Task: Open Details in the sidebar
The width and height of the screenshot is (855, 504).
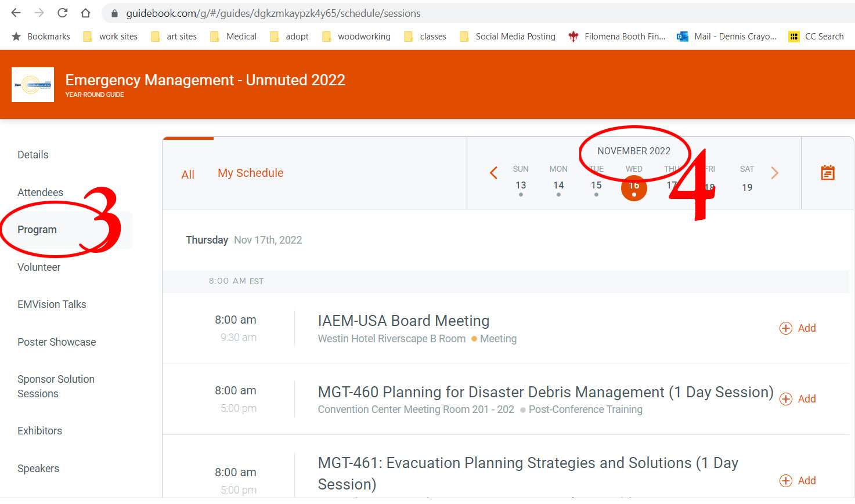Action: pos(33,155)
